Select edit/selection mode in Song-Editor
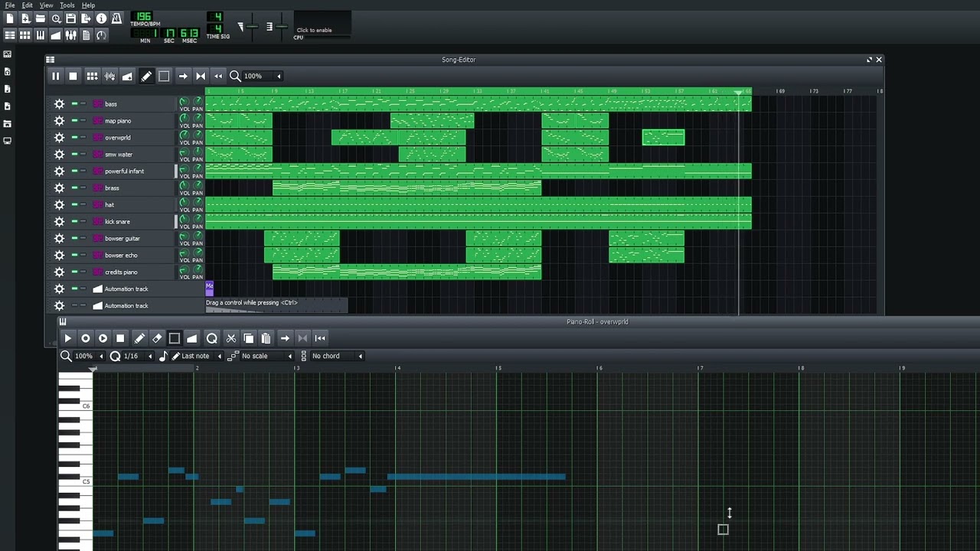 tap(164, 76)
